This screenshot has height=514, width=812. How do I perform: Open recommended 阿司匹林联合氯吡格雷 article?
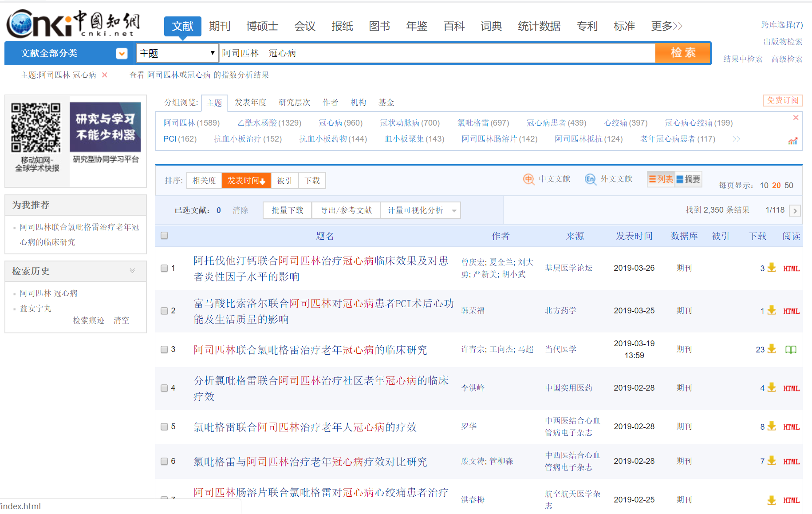pyautogui.click(x=79, y=234)
